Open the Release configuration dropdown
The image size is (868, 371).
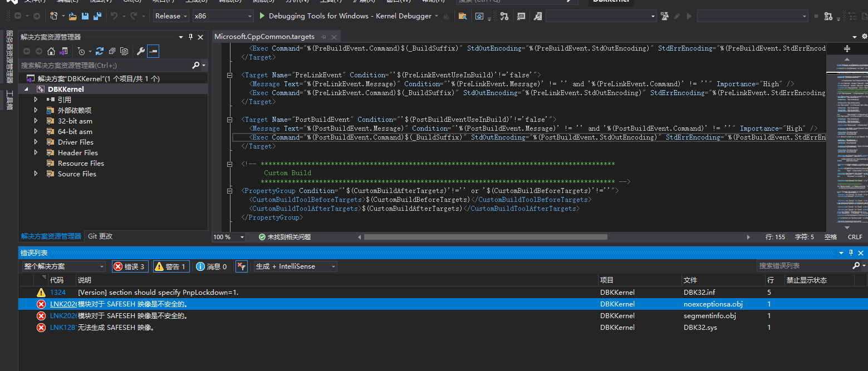[x=170, y=16]
